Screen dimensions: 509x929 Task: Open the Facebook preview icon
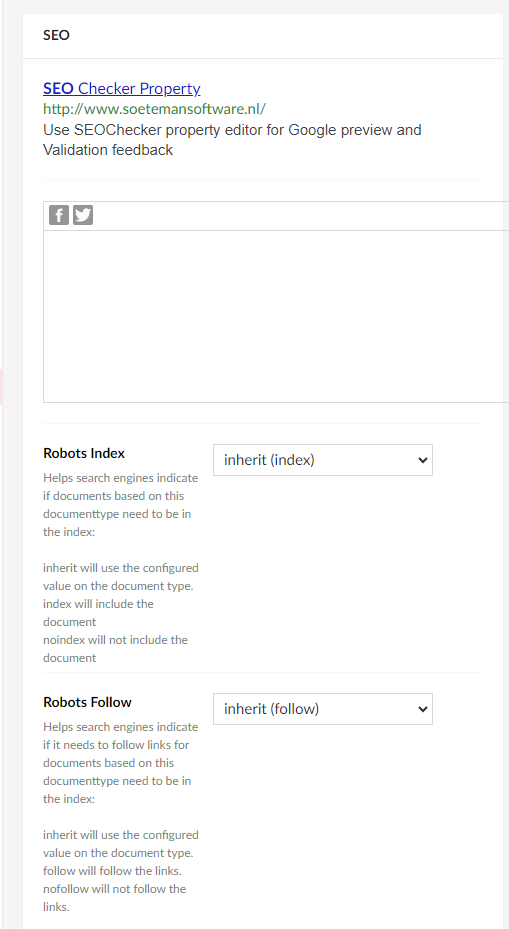pyautogui.click(x=59, y=215)
